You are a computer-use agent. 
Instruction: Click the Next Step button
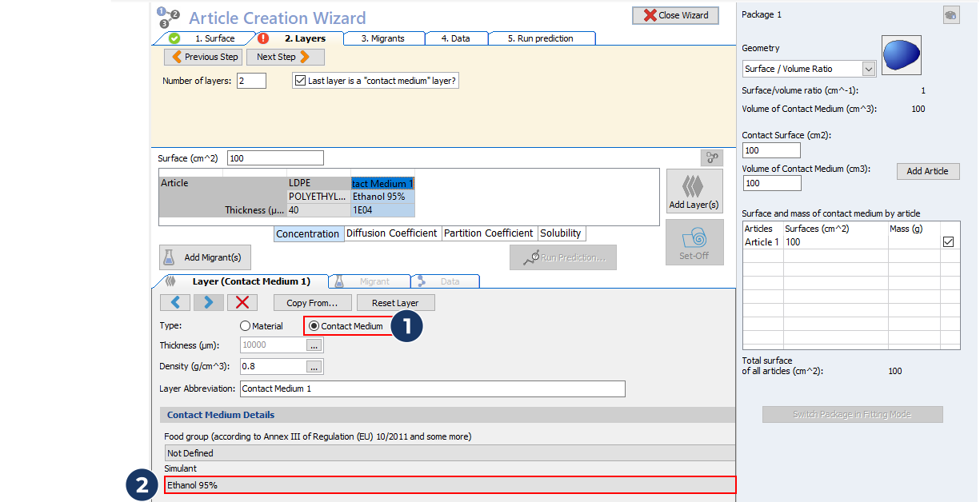click(285, 57)
